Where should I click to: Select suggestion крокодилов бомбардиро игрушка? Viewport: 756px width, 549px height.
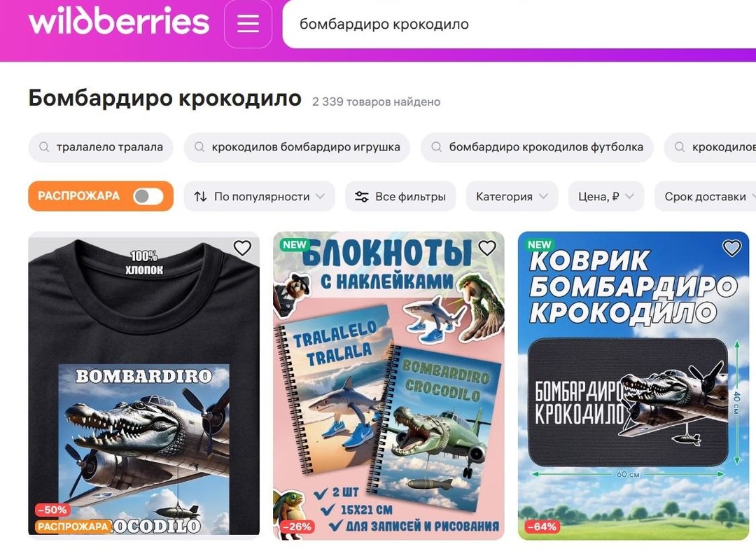click(297, 147)
